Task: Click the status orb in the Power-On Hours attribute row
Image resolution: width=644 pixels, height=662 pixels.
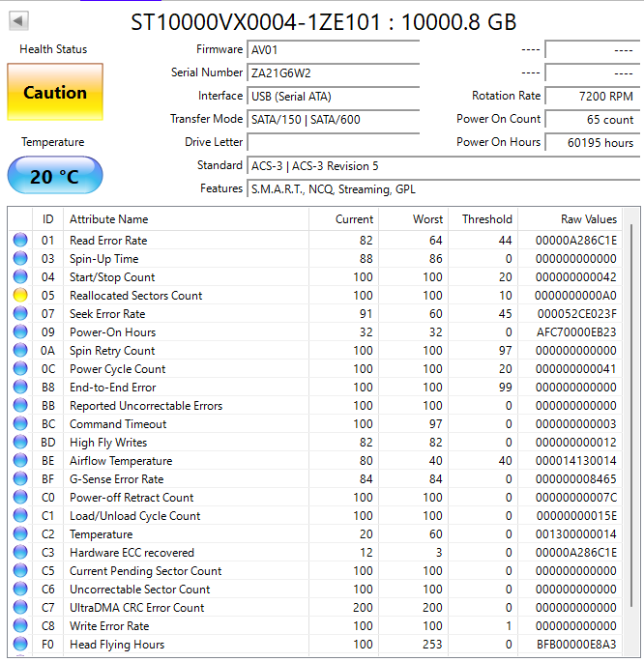Action: [x=20, y=331]
